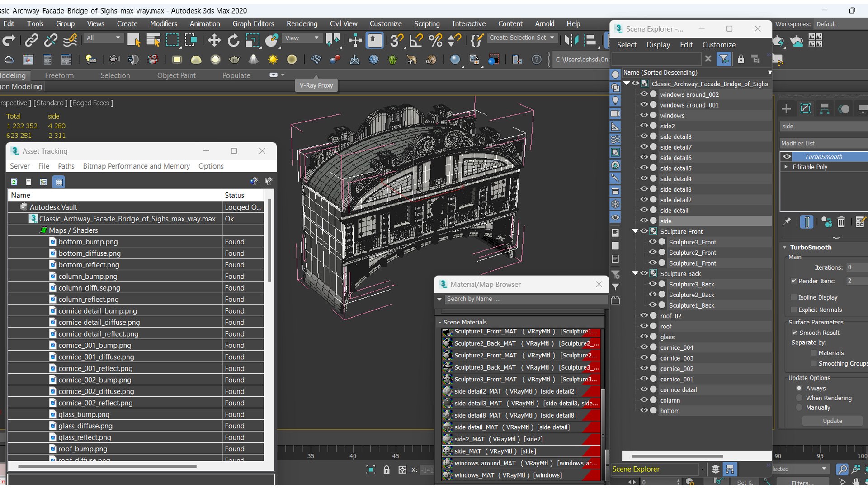Open the Hierarchy panel icon
The image size is (868, 488).
point(825,109)
